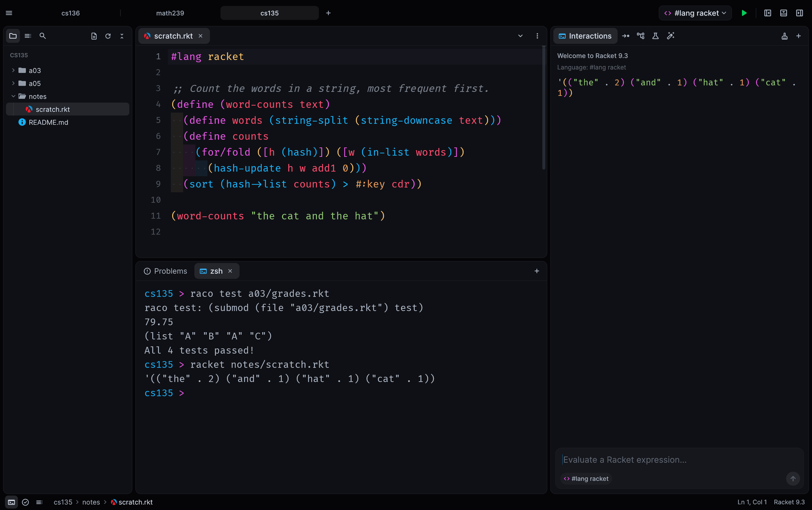812x510 pixels.
Task: Add a new panel in the Interactions pane
Action: coord(798,36)
